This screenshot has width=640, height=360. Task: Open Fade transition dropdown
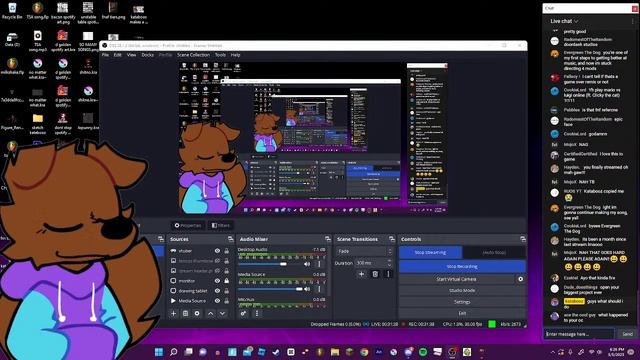tap(364, 251)
